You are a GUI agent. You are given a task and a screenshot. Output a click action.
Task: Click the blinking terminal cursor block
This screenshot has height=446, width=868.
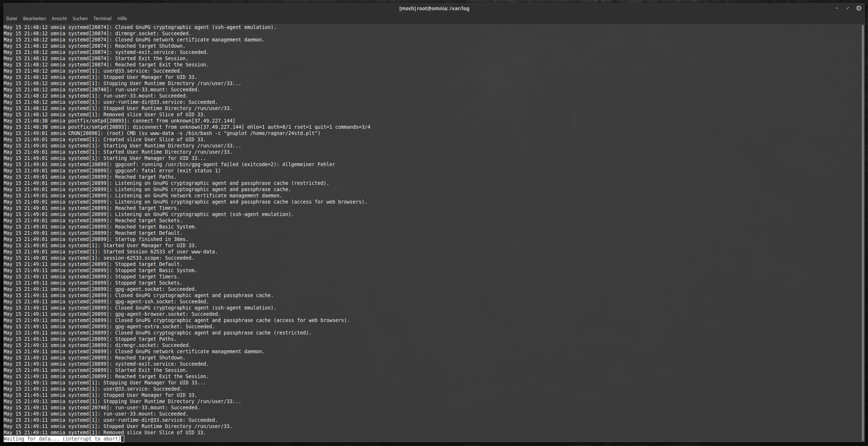(122, 439)
